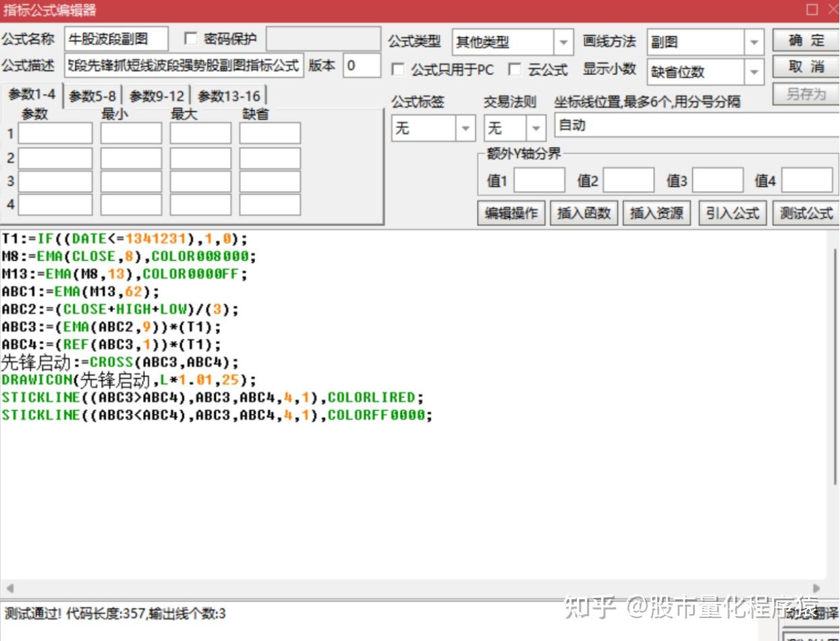Click the 插入资源 button
Screen dimensions: 840x641
point(656,213)
